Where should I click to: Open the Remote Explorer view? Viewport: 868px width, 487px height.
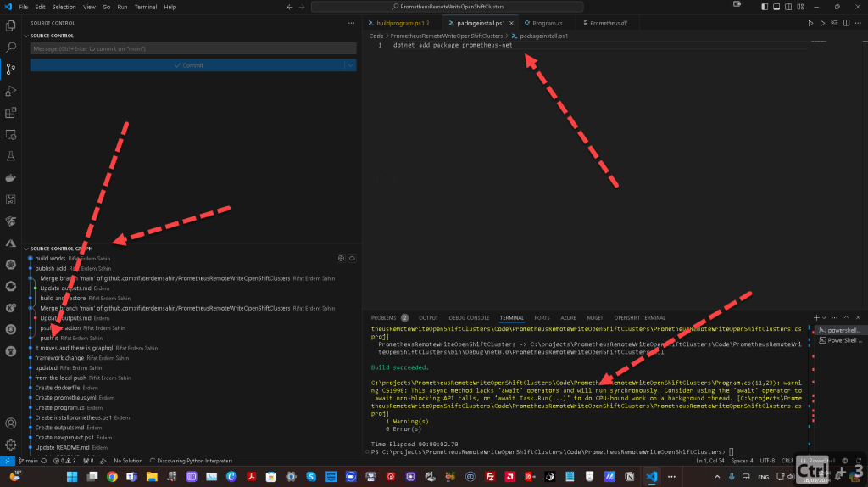tap(10, 135)
